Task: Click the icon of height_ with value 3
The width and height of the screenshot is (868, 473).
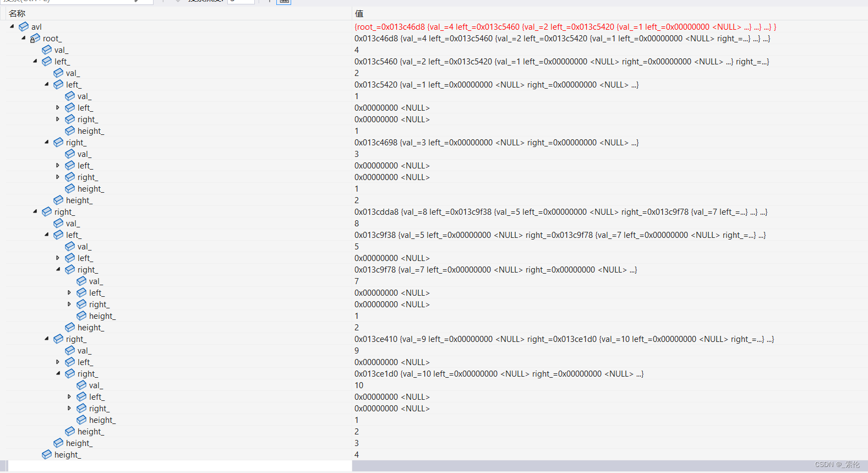Action: 58,443
